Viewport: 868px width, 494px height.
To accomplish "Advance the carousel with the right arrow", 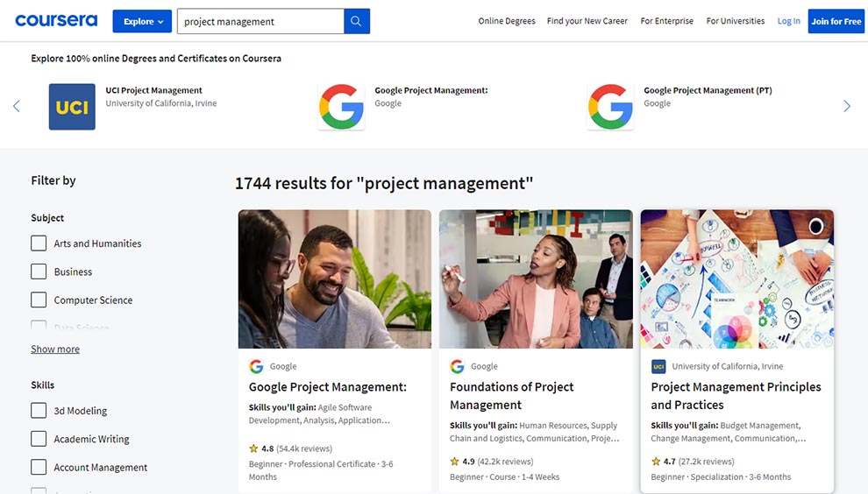I will click(846, 106).
